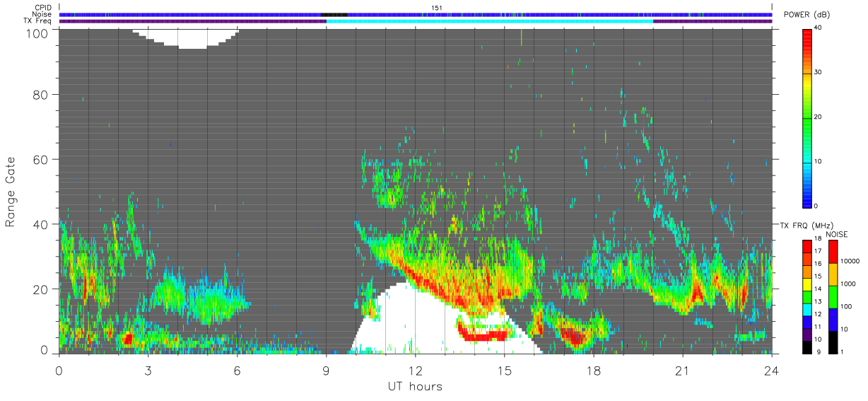Click the yellow 14-15 MHz frequency swatch
Image resolution: width=868 pixels, height=401 pixels.
pyautogui.click(x=807, y=284)
